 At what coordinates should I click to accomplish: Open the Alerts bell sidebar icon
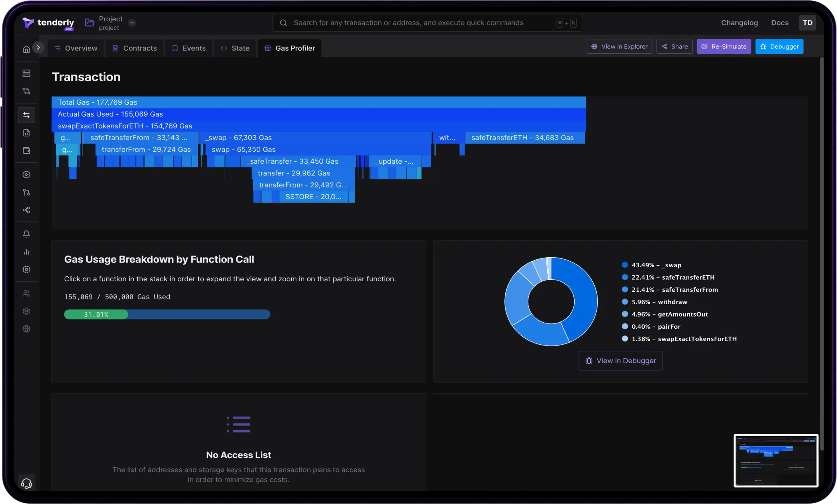pyautogui.click(x=26, y=234)
